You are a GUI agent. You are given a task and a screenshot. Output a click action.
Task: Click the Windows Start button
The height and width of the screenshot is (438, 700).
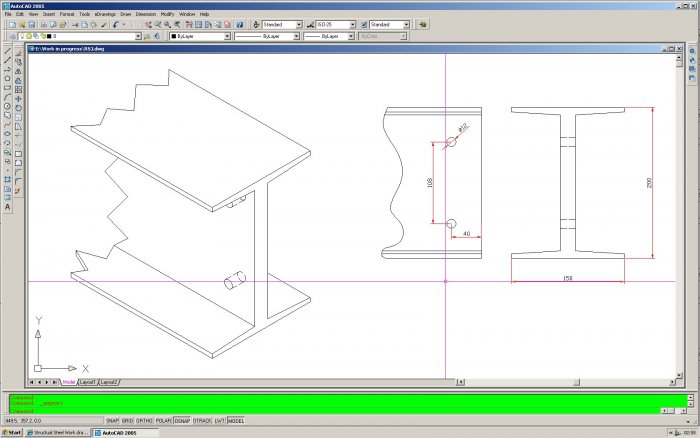[x=12, y=433]
